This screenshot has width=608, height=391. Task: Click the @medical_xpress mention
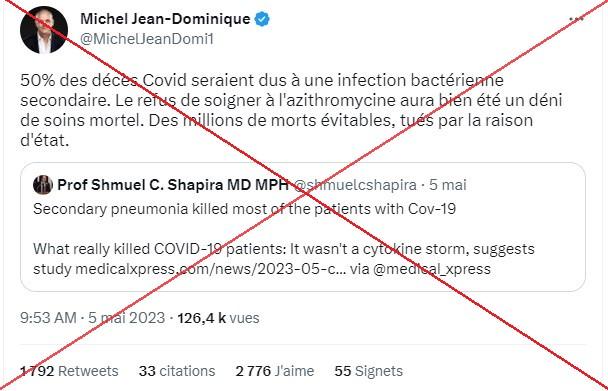point(432,269)
